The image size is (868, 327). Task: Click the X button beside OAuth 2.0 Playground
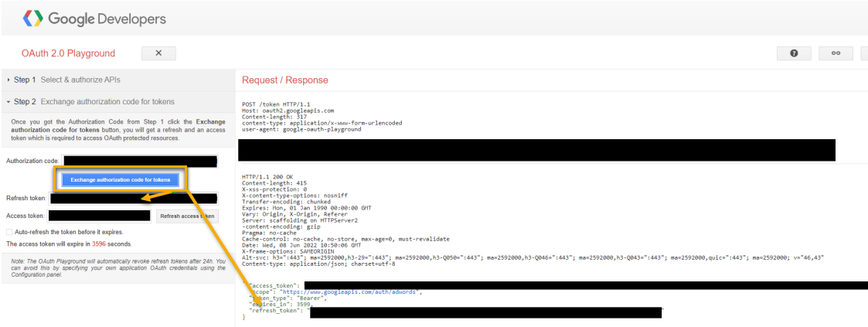coord(158,53)
